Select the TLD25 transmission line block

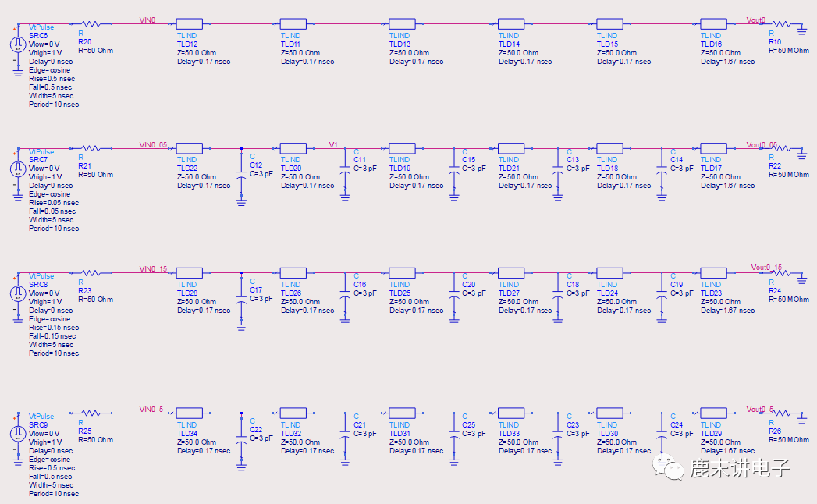402,273
